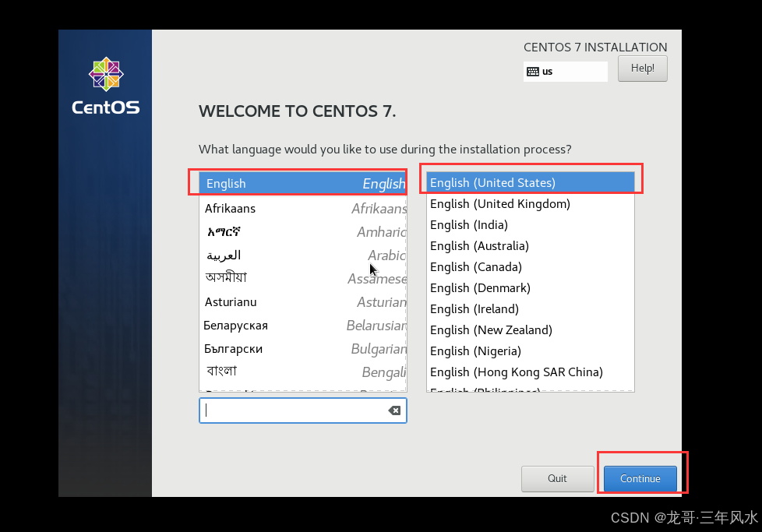Choose the Arabic language row
The height and width of the screenshot is (532, 762).
click(x=303, y=255)
